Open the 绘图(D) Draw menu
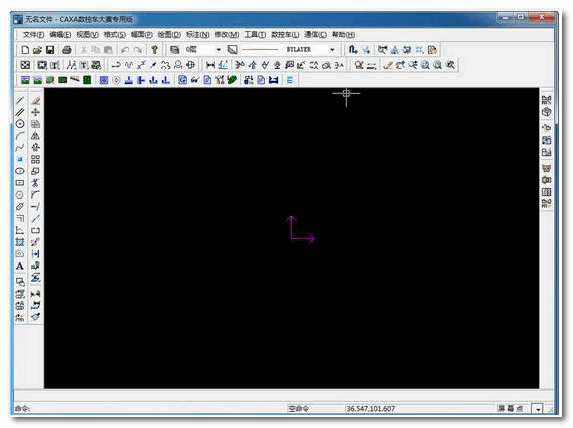The image size is (573, 428). pyautogui.click(x=169, y=35)
